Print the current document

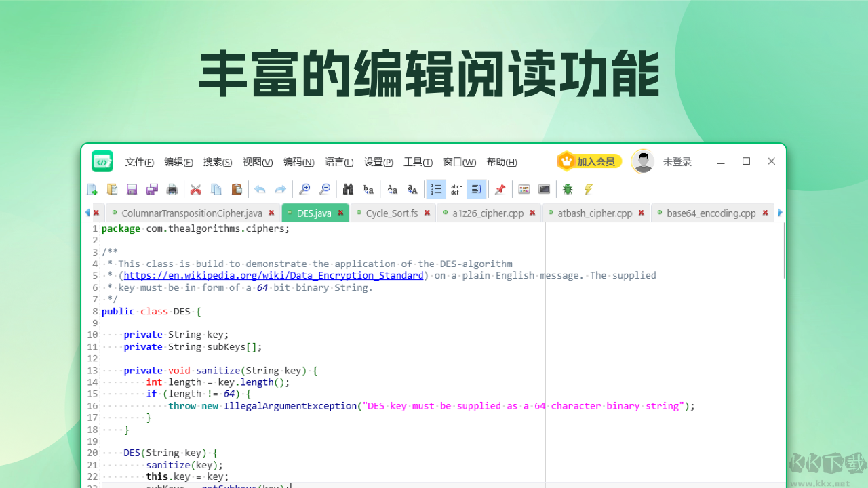(x=172, y=189)
